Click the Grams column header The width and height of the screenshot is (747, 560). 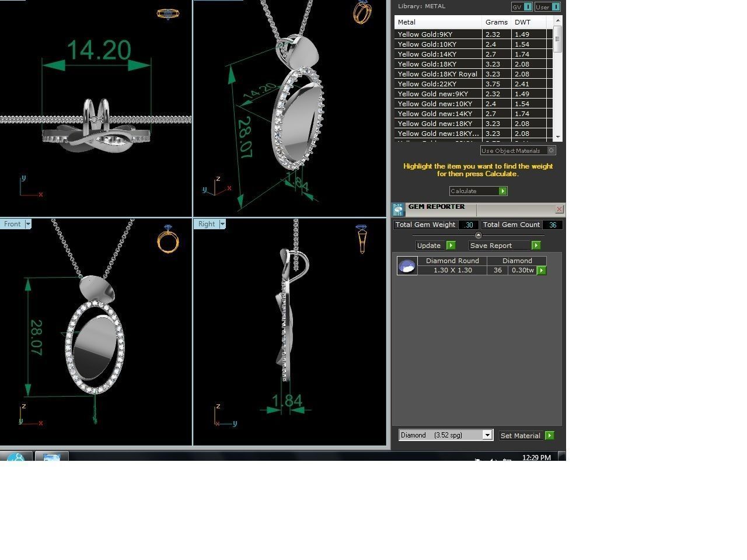click(497, 22)
